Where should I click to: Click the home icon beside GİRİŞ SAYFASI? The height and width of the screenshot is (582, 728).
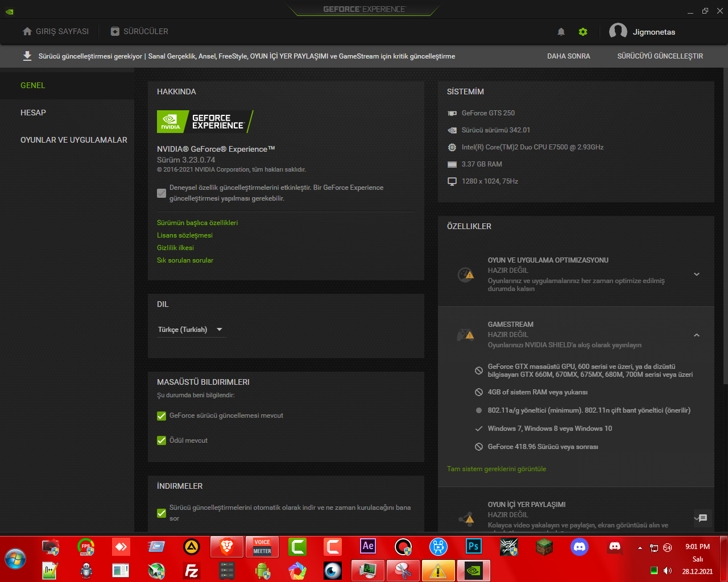tap(27, 31)
